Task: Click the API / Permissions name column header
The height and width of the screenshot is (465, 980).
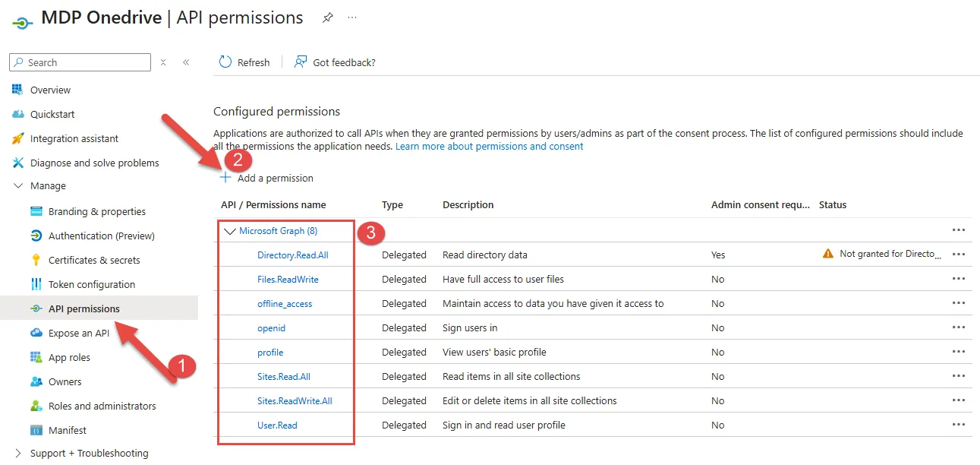Action: point(273,204)
